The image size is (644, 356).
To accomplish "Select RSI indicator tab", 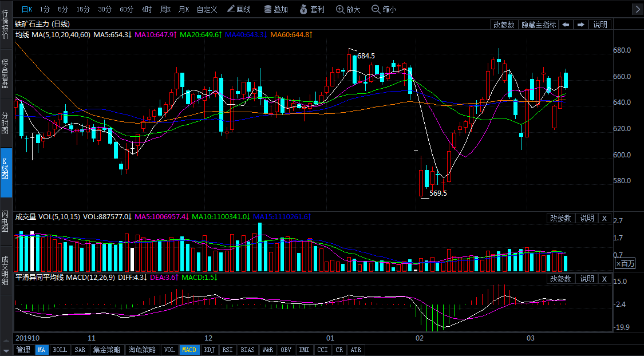I will point(227,350).
